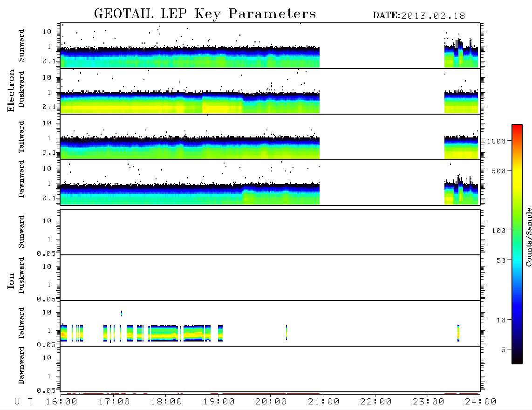This screenshot has width=532, height=410.
Task: Pick the red top of the color bar
Action: point(517,127)
